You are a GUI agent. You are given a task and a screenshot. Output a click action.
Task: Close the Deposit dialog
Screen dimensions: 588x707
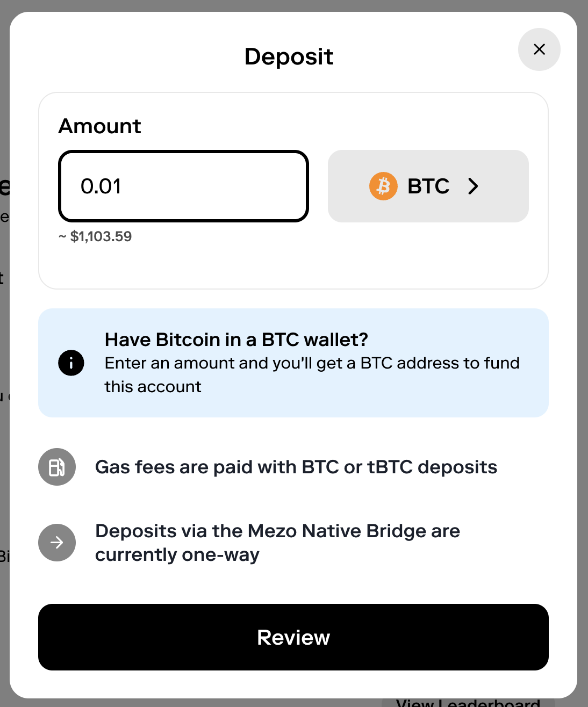tap(539, 49)
